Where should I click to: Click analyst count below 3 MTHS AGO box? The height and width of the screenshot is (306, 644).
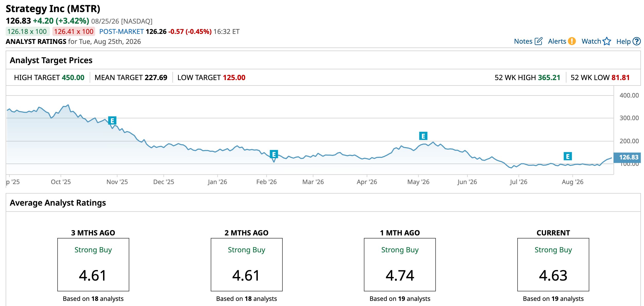[x=93, y=299]
